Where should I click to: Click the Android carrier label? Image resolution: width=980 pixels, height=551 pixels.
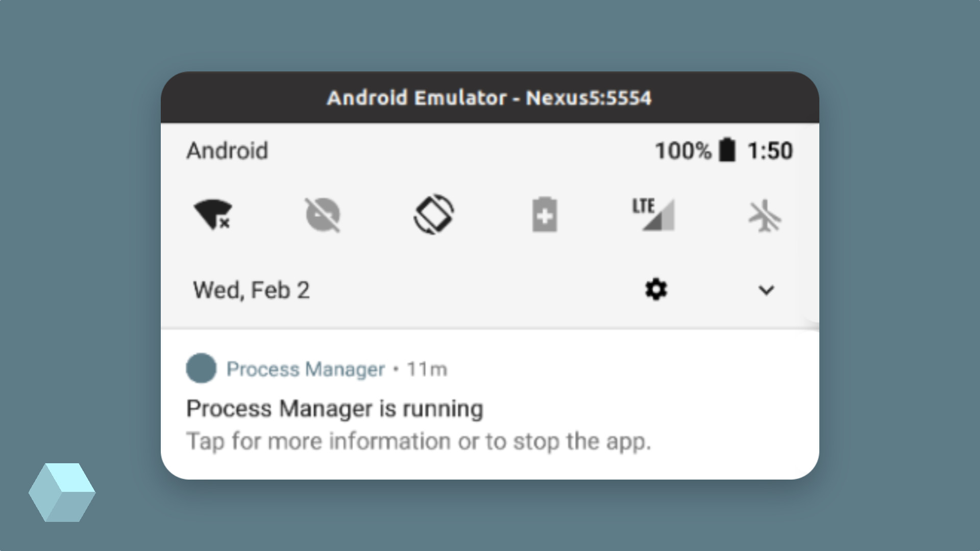point(227,151)
